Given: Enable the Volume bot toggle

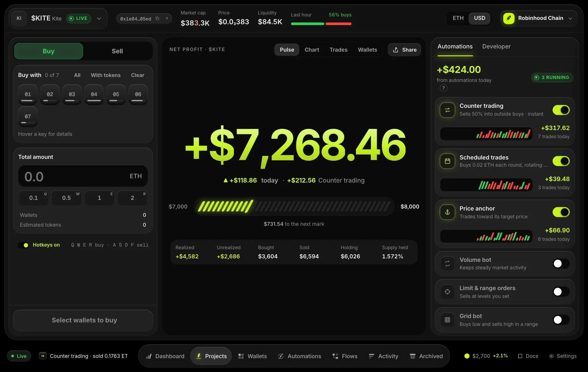Looking at the screenshot, I should (x=561, y=264).
